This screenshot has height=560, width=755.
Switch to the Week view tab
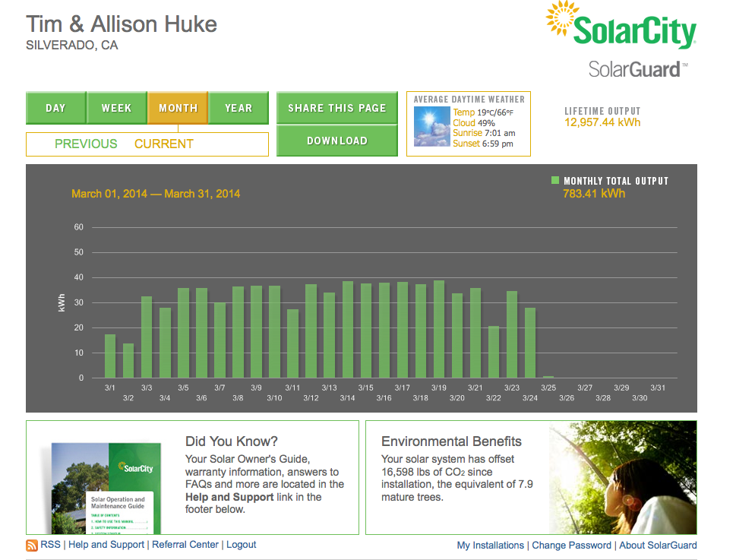[116, 108]
